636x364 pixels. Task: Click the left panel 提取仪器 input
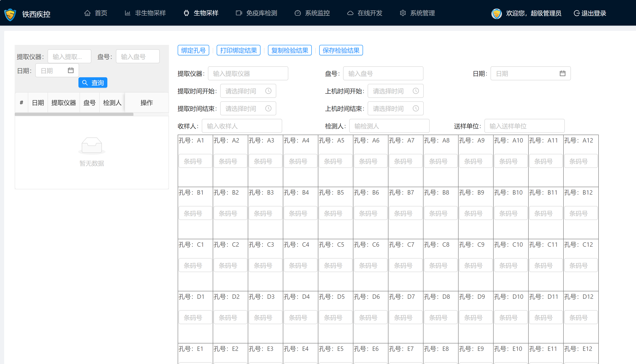coord(69,56)
